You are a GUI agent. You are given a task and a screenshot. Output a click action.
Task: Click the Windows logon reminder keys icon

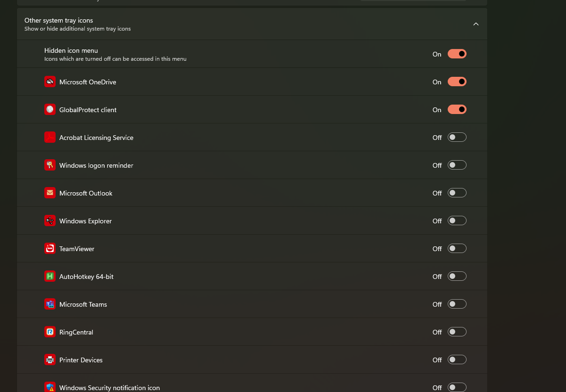coord(50,165)
